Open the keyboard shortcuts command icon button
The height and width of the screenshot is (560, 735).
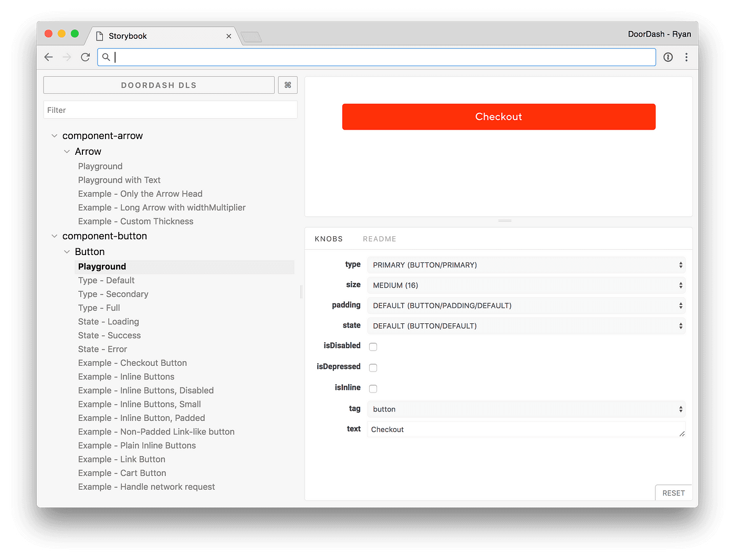click(288, 85)
